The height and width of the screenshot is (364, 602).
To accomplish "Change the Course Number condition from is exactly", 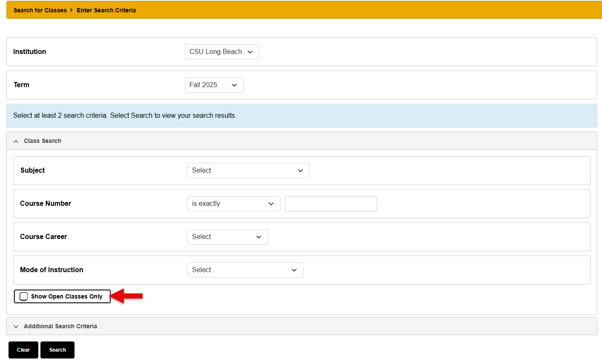I will tap(233, 203).
